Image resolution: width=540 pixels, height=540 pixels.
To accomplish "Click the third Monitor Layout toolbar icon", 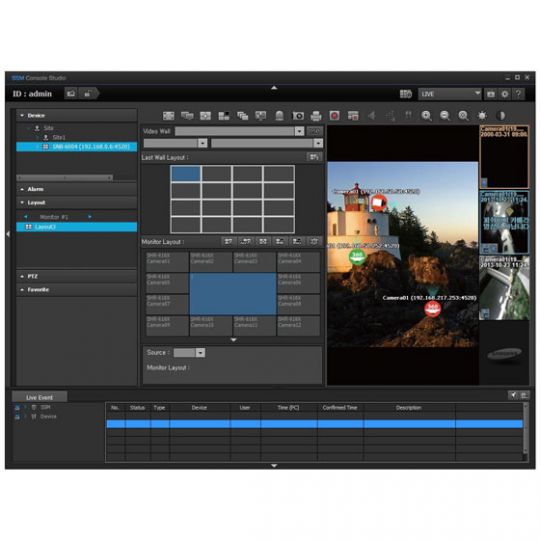I will click(x=263, y=241).
